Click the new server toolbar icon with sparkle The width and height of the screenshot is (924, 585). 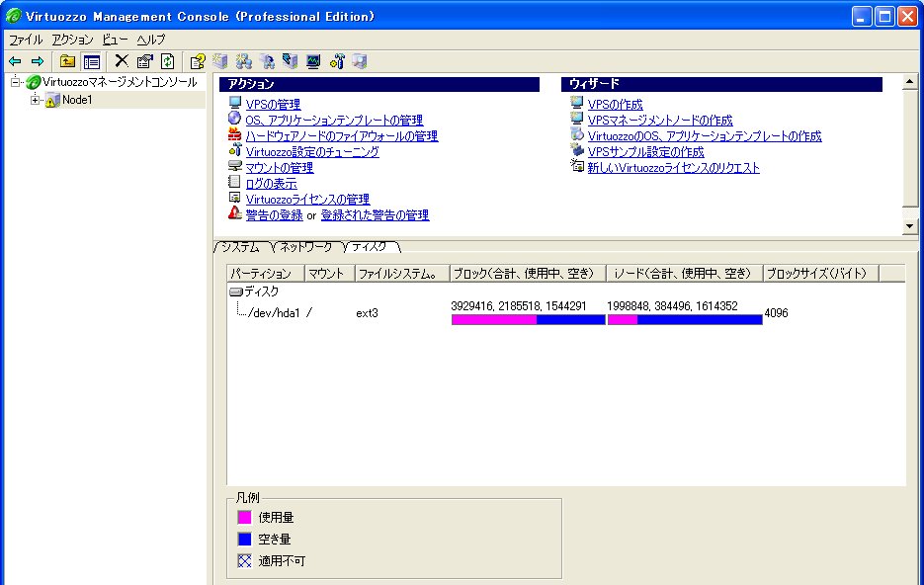coord(220,61)
